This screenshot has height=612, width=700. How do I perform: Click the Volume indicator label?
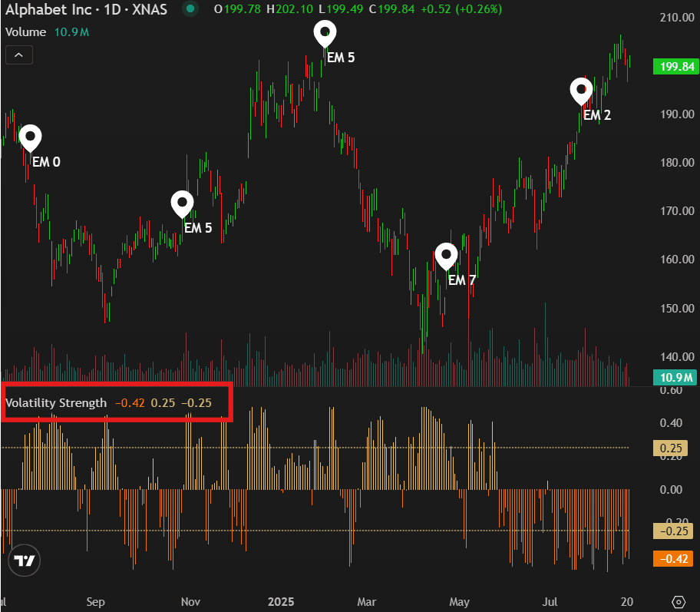[25, 32]
